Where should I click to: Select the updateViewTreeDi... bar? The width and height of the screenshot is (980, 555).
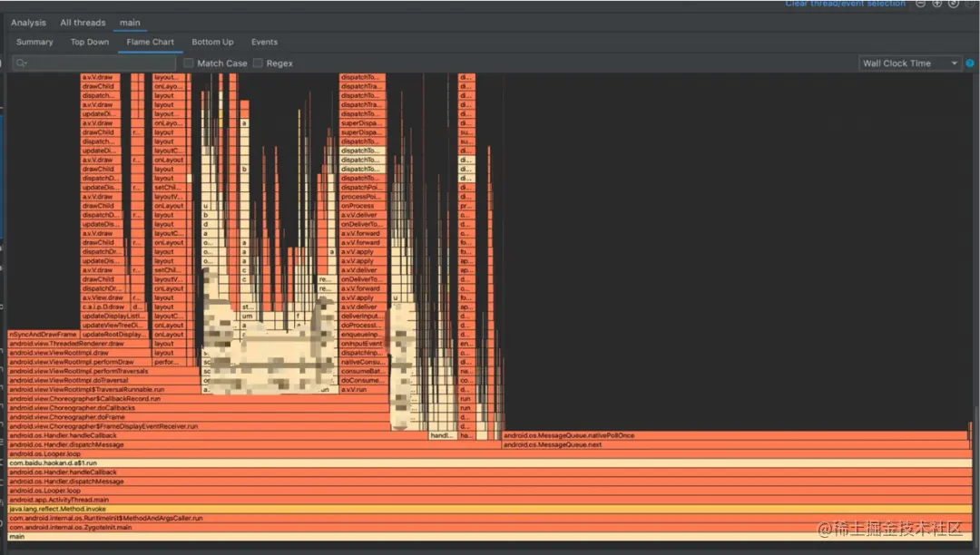[113, 326]
